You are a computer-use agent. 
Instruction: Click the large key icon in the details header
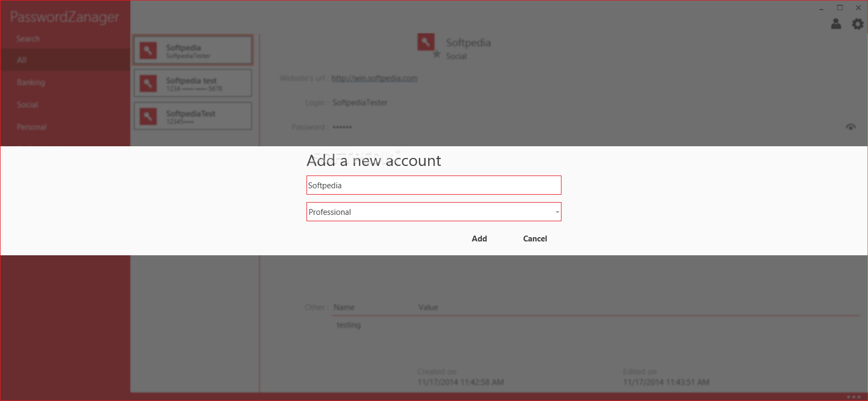426,42
